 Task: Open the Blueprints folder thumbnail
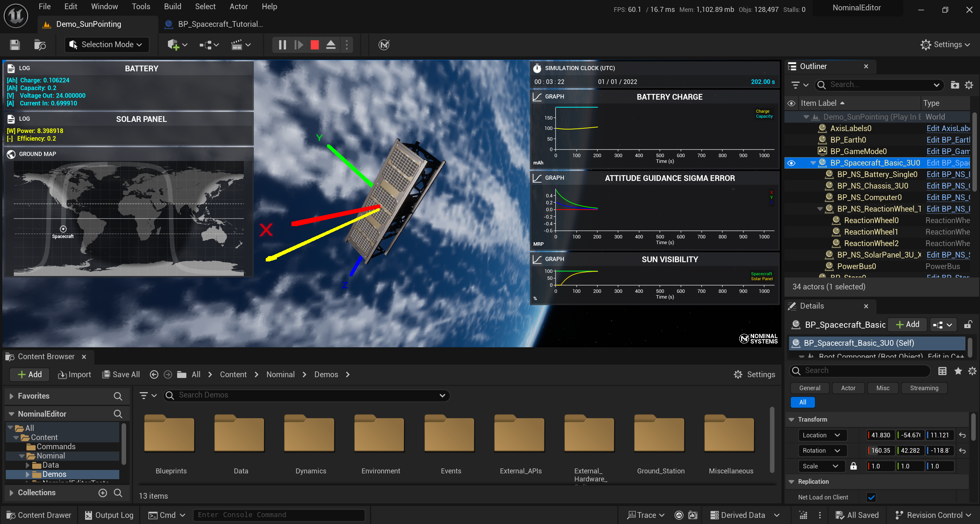coord(169,433)
